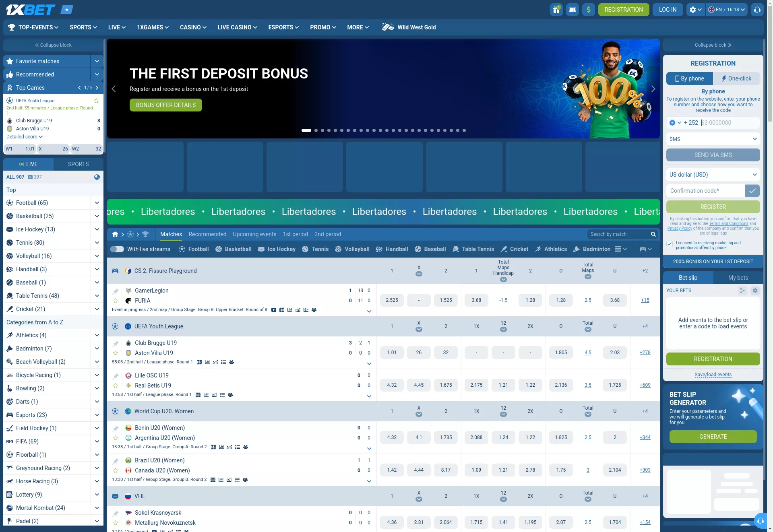The width and height of the screenshot is (773, 532).
Task: Show previous banner with left arrow
Action: (114, 89)
